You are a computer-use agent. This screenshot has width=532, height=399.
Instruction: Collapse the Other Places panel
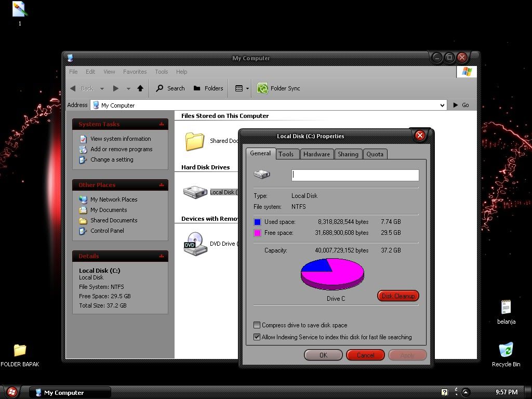(x=162, y=185)
